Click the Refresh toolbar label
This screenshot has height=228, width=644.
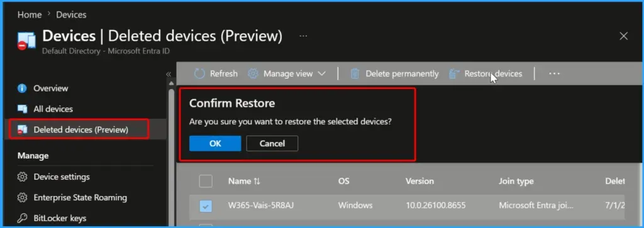pos(224,74)
